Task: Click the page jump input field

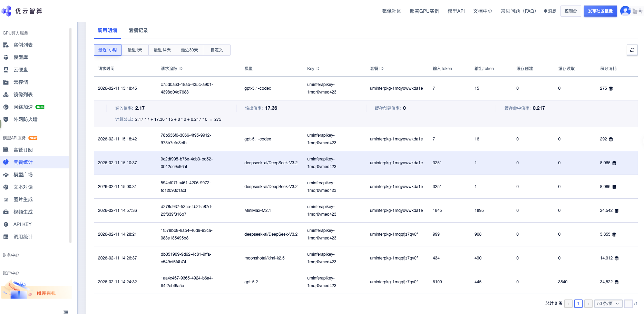Action: click(628, 304)
